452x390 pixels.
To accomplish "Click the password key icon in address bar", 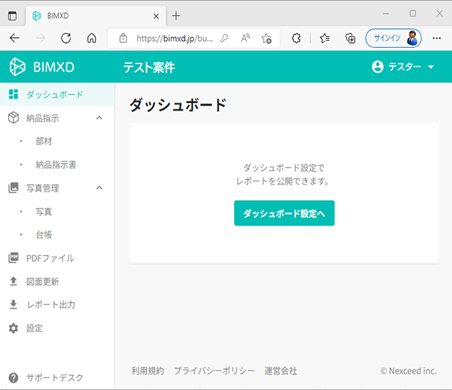I will (224, 39).
